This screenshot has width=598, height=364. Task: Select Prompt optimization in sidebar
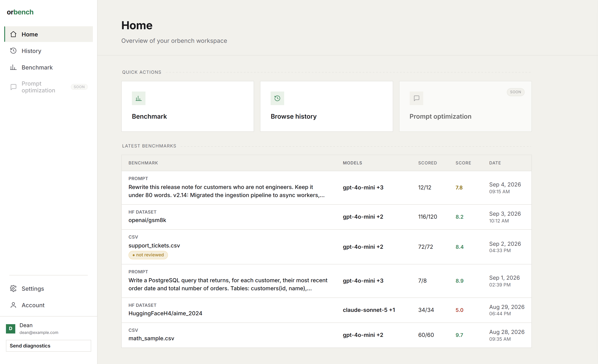(49, 87)
